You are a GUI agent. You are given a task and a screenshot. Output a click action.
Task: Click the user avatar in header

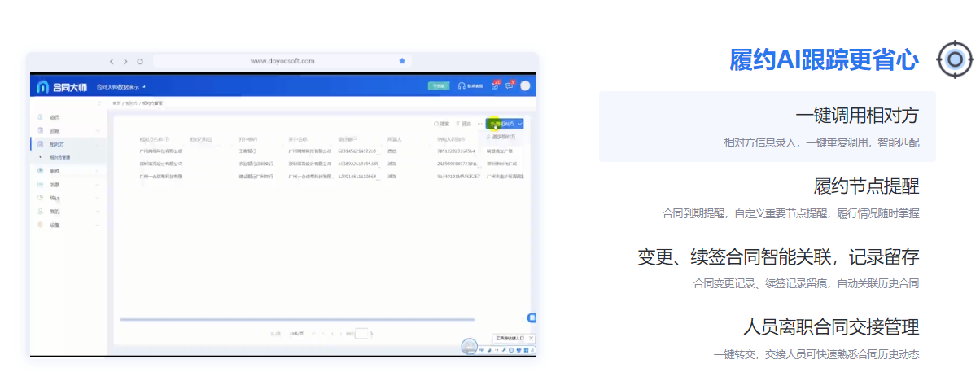(526, 85)
